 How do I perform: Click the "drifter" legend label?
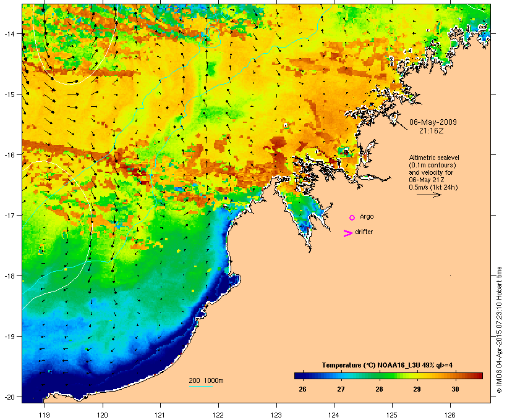[364, 232]
